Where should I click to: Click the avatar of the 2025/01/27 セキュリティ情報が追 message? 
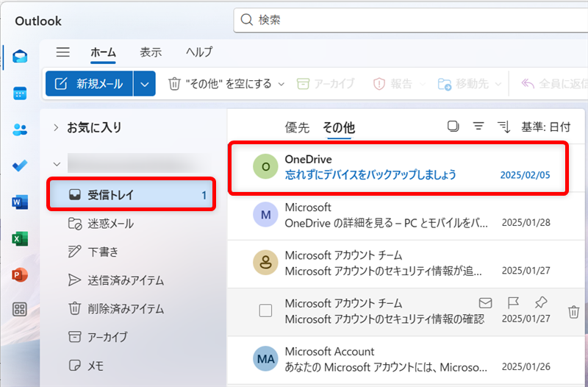point(265,263)
